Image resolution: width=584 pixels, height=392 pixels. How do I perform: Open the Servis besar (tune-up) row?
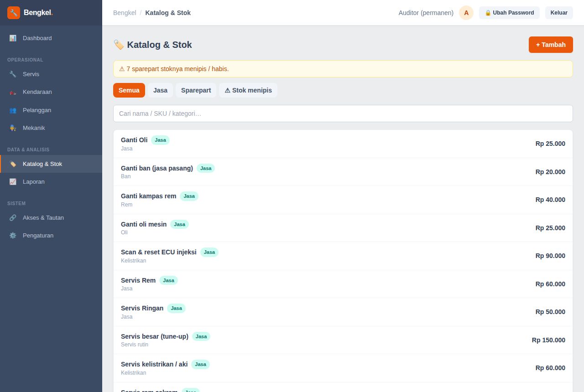(343, 340)
